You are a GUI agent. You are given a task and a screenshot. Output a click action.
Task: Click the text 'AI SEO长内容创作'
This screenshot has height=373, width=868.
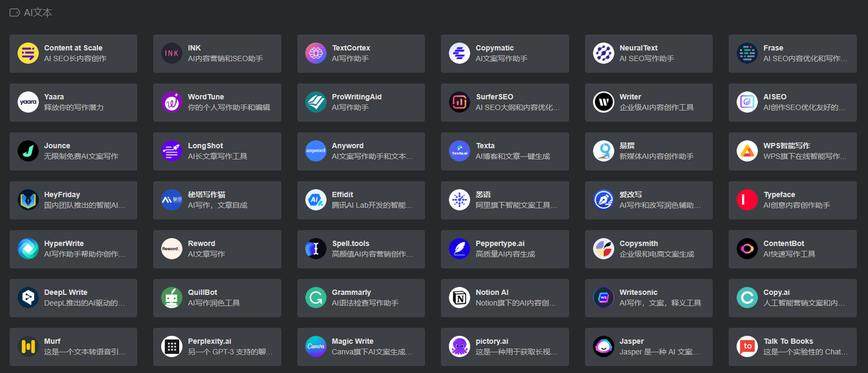pos(75,58)
